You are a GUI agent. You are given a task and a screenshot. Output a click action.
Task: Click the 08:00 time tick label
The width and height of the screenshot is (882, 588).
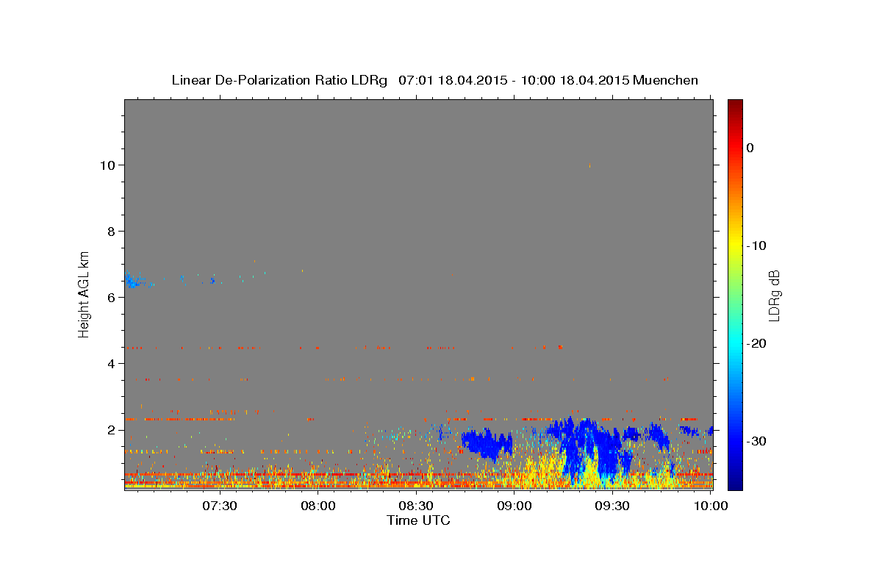[x=319, y=506]
